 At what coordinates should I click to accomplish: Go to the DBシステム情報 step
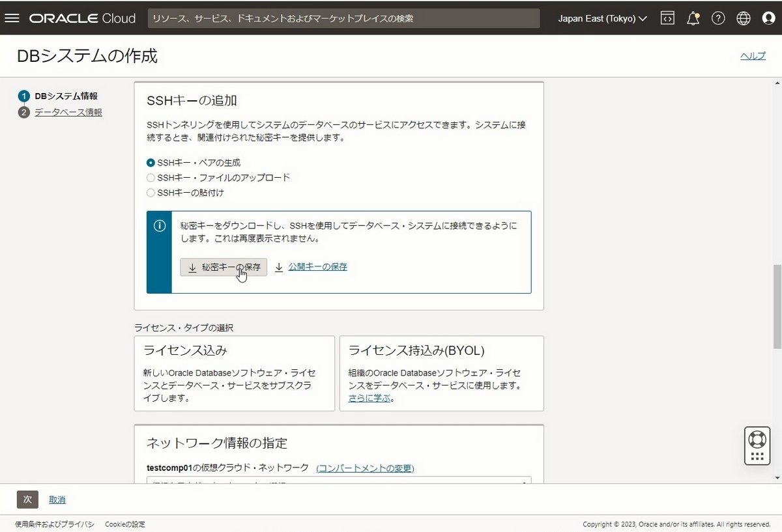coord(67,95)
